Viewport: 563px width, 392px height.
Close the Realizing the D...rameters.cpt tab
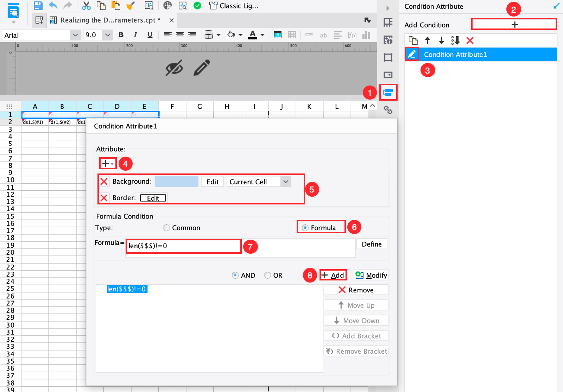[171, 20]
